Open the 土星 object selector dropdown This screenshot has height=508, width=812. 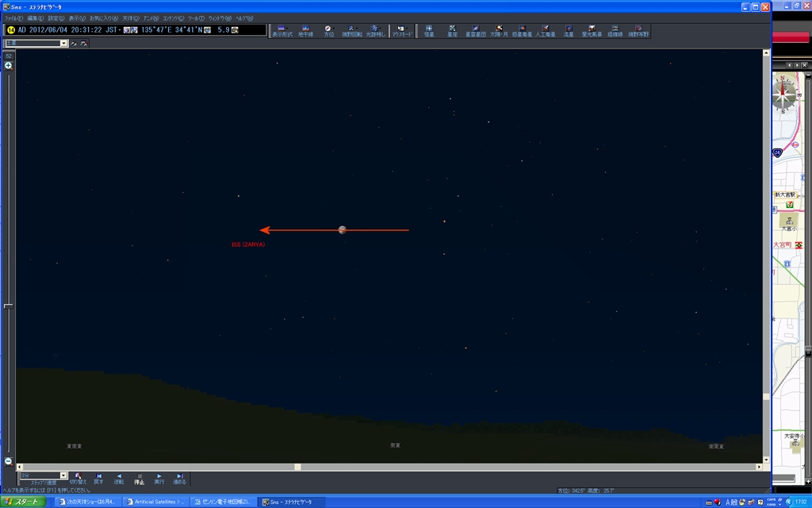(64, 44)
